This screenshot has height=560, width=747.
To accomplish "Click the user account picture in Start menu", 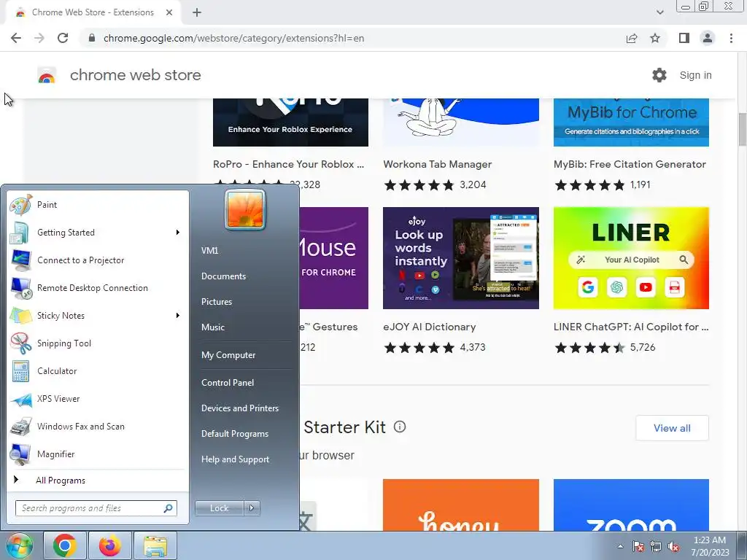I will coord(245,209).
